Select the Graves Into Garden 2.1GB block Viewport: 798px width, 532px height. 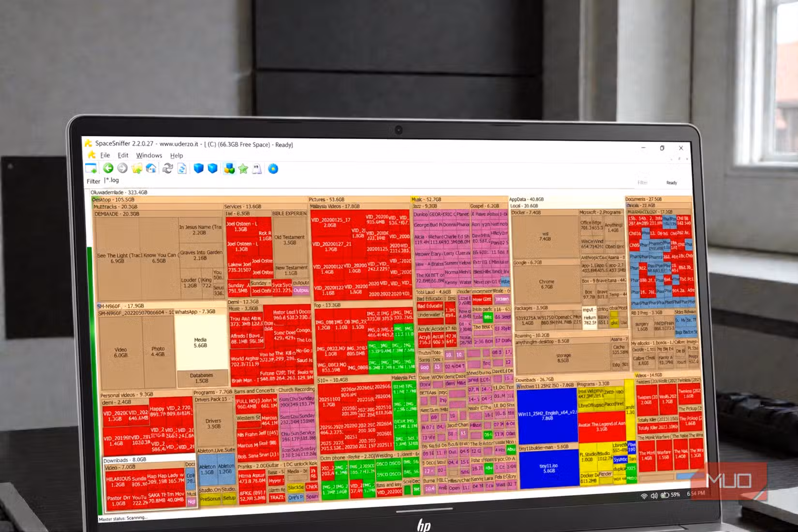pos(201,255)
